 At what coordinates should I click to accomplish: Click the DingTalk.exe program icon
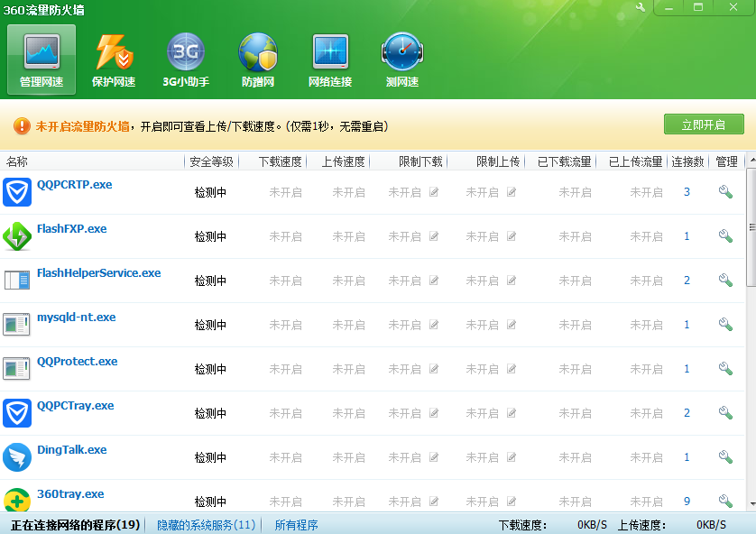(16, 456)
